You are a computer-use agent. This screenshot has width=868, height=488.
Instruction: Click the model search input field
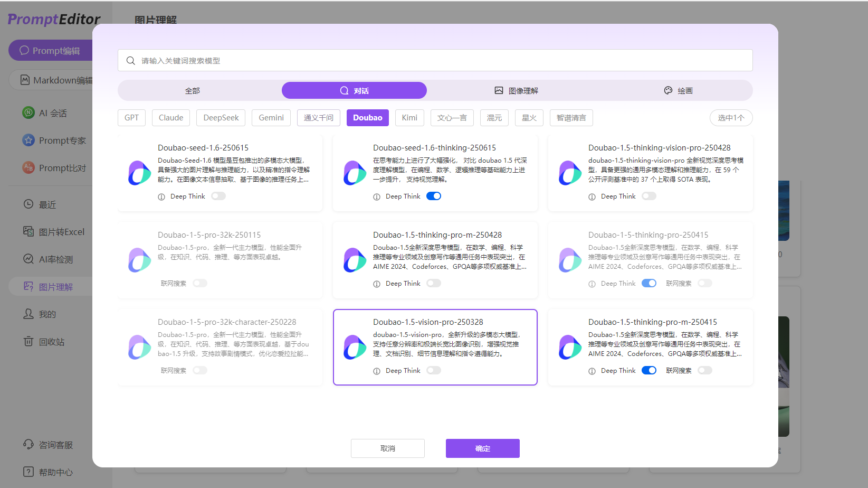click(x=435, y=60)
